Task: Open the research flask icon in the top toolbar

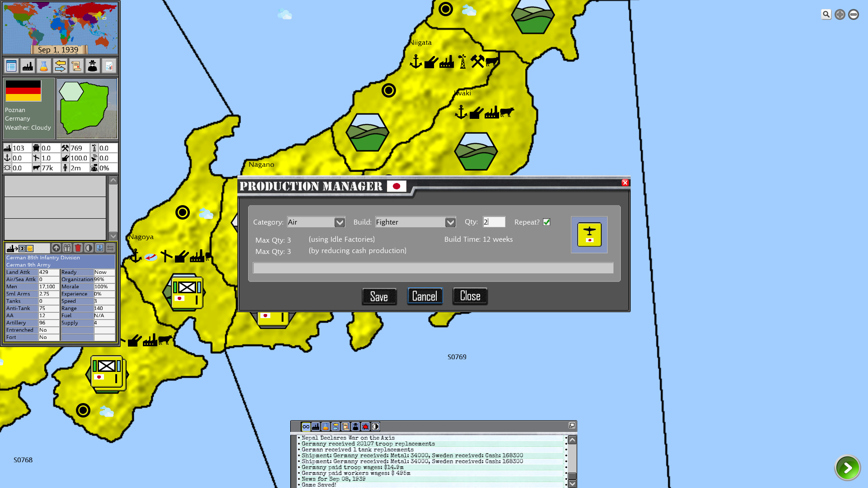Action: tap(44, 66)
